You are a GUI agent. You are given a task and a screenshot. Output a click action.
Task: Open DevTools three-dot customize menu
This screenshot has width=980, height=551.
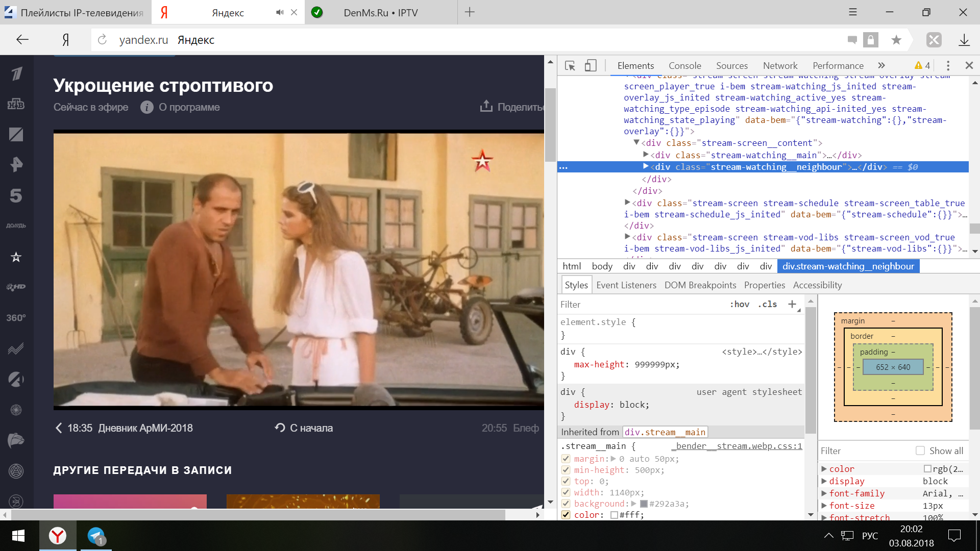948,66
